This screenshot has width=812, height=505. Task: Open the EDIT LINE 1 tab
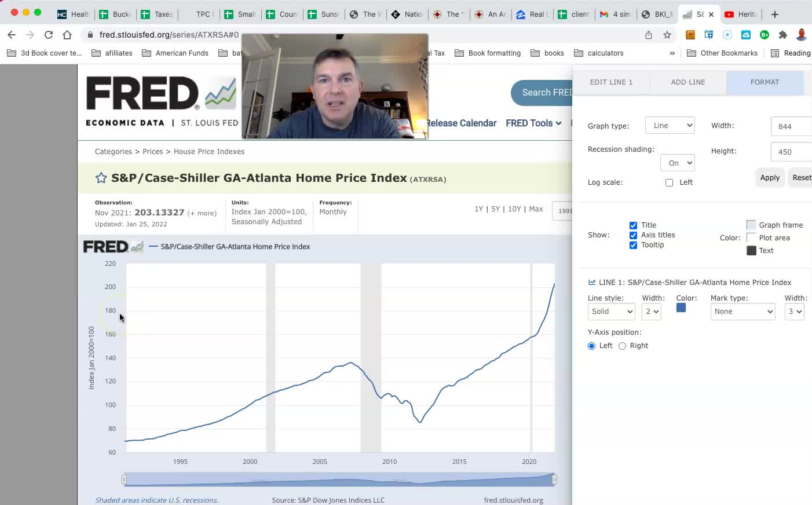(x=611, y=82)
